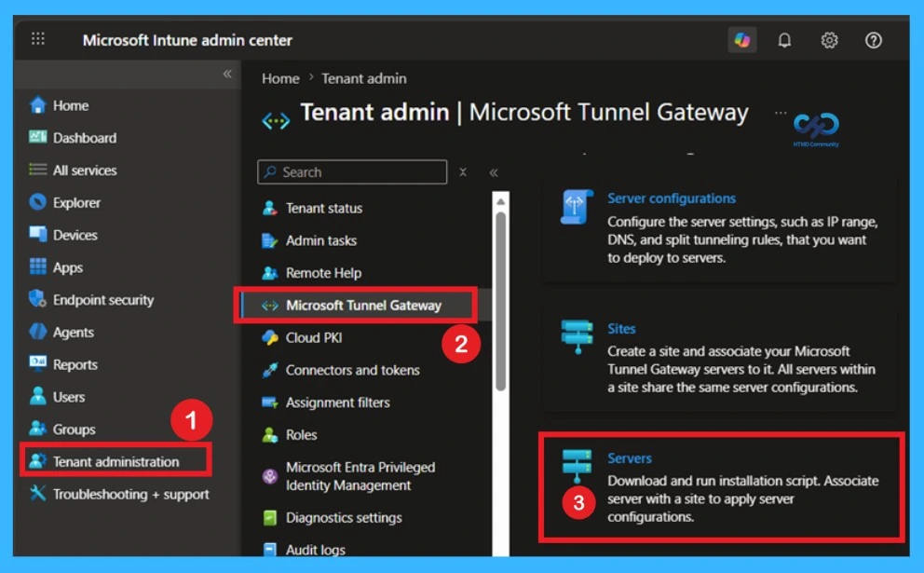Click the Users icon in sidebar
Viewport: 924px width, 573px height.
pyautogui.click(x=37, y=396)
